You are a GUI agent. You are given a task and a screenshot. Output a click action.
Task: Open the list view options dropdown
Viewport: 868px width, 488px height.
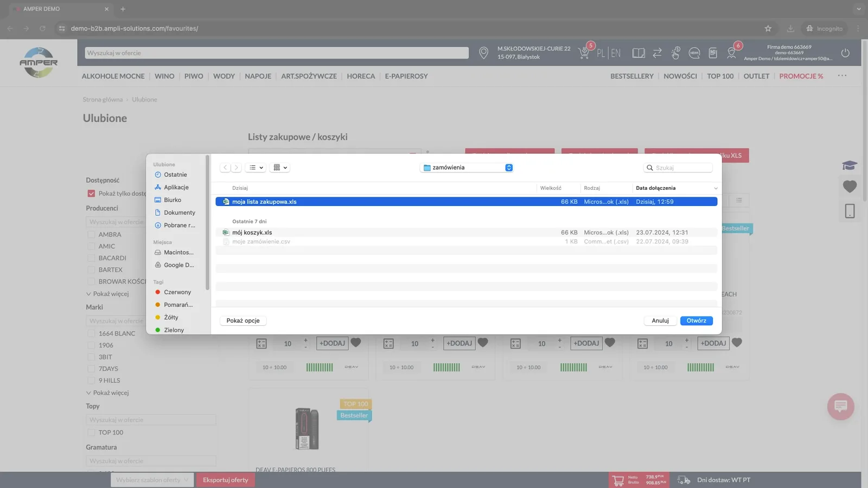tap(256, 168)
